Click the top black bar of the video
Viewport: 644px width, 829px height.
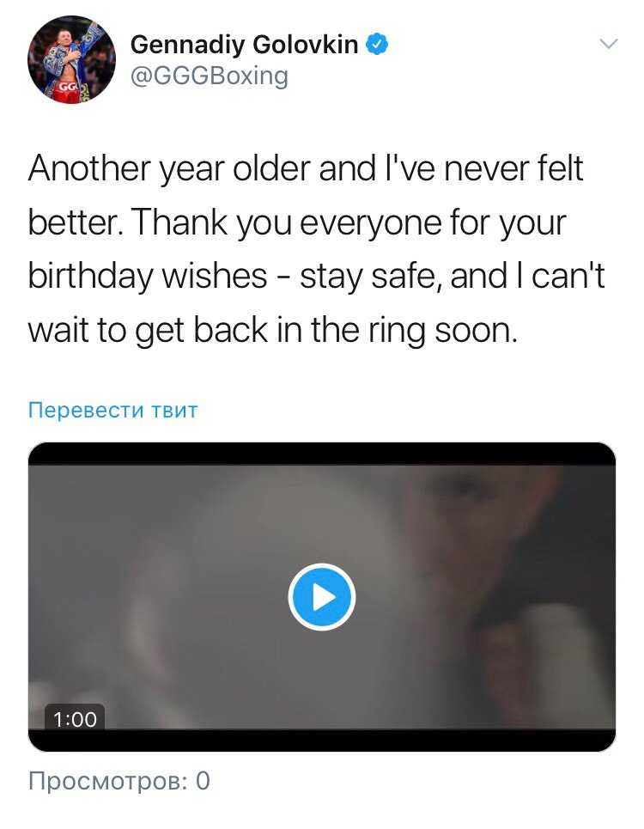click(x=322, y=454)
